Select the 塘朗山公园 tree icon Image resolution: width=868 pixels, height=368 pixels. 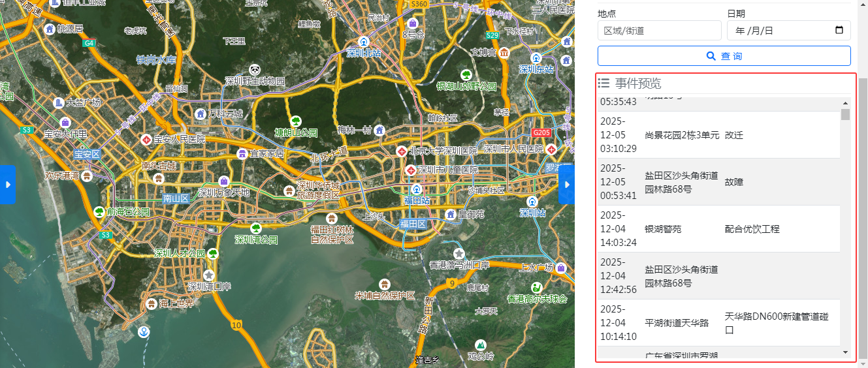[x=296, y=121]
